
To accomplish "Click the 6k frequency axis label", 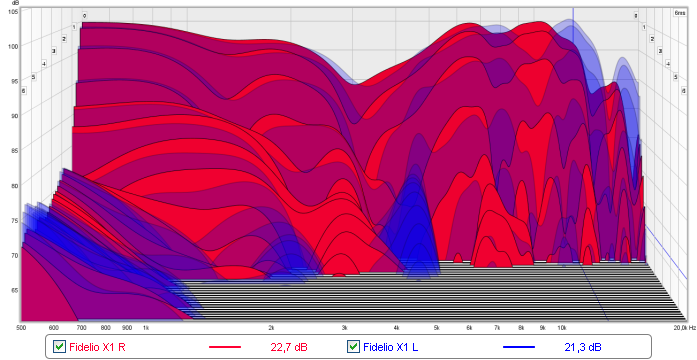I will pos(469,328).
